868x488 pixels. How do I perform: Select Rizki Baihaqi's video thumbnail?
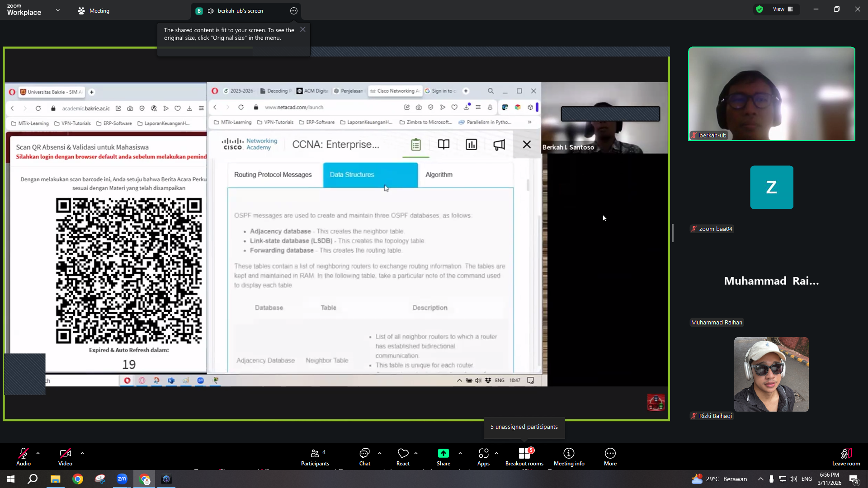771,374
